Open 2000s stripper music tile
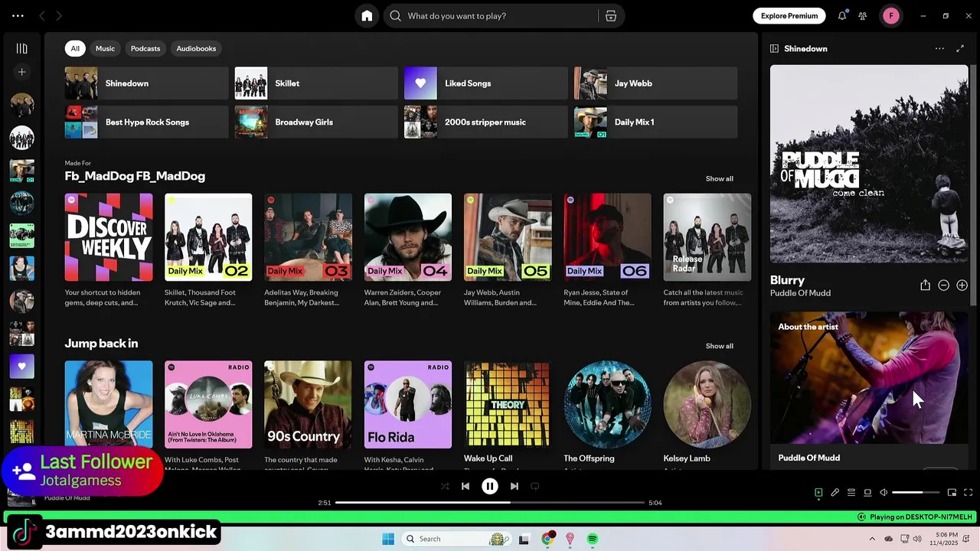980x551 pixels. click(x=486, y=122)
